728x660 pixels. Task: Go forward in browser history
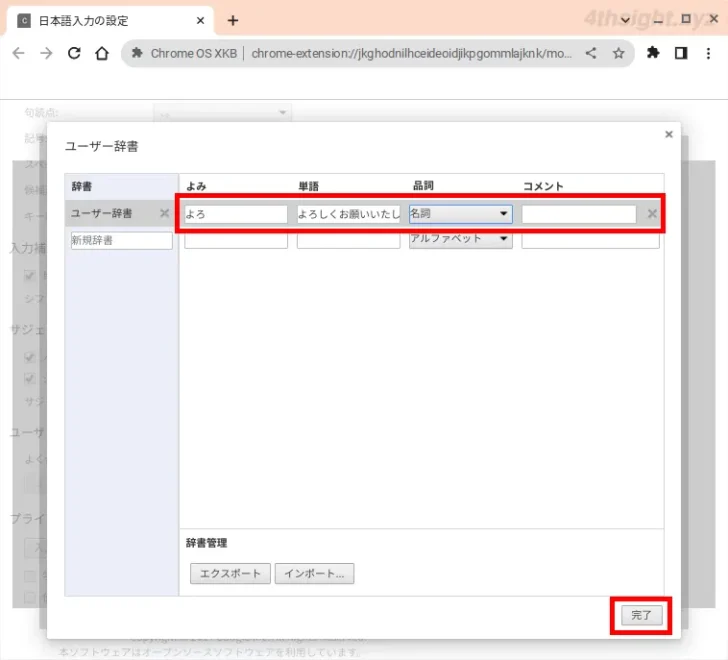[x=46, y=53]
